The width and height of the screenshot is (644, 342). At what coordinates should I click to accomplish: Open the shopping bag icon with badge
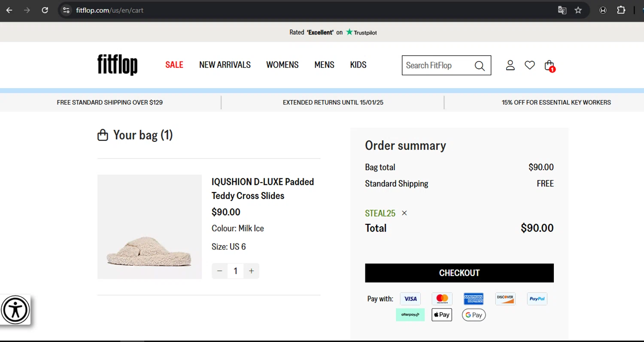click(550, 66)
